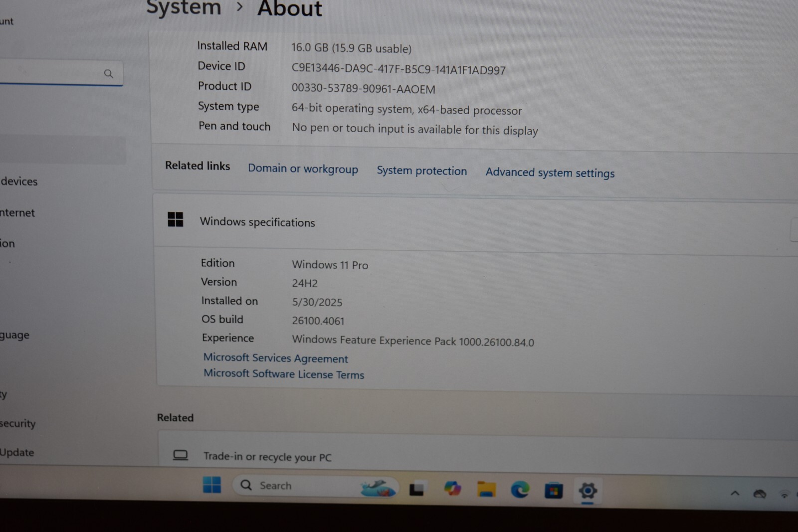This screenshot has width=798, height=532.
Task: Click the Edition value Windows 11 Pro
Action: click(330, 265)
